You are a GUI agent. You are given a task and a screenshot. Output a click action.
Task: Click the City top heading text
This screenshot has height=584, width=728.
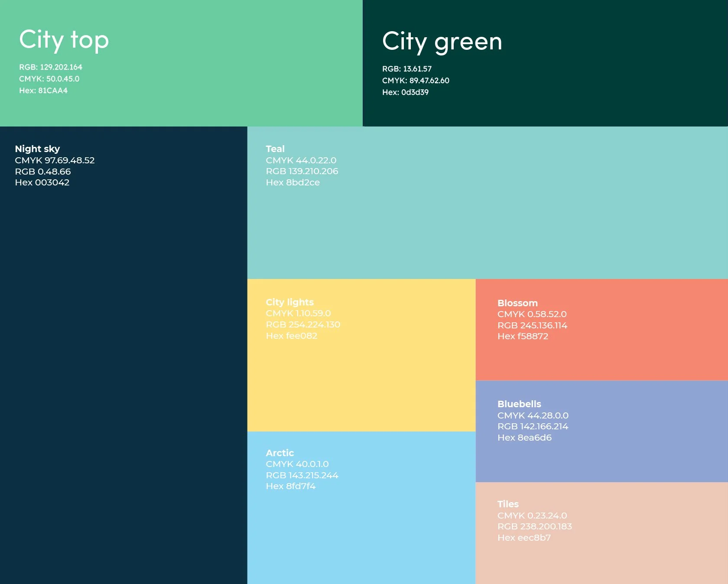pyautogui.click(x=64, y=40)
